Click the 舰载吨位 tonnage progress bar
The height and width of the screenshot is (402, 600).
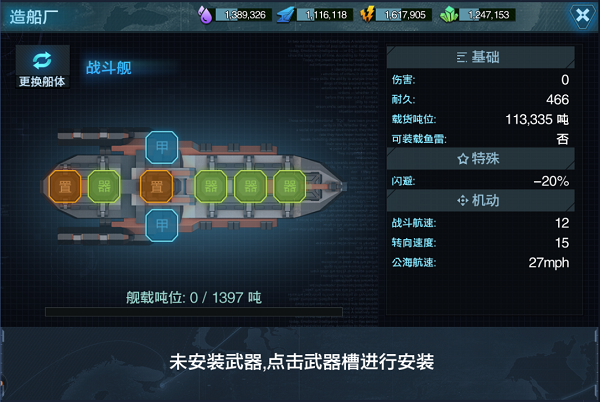click(194, 312)
